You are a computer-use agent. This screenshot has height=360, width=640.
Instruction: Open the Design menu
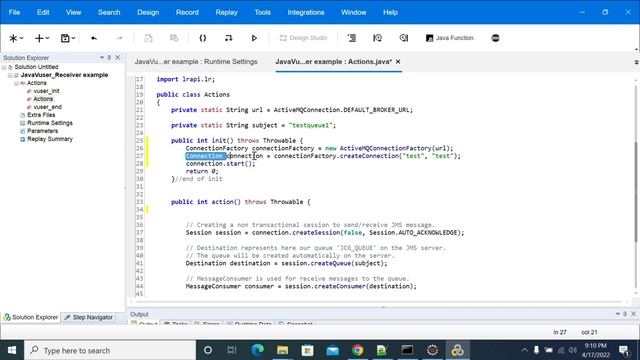pos(148,12)
